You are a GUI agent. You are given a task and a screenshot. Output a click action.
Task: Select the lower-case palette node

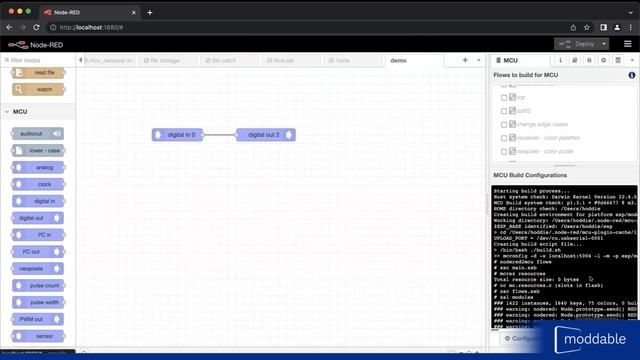click(38, 151)
